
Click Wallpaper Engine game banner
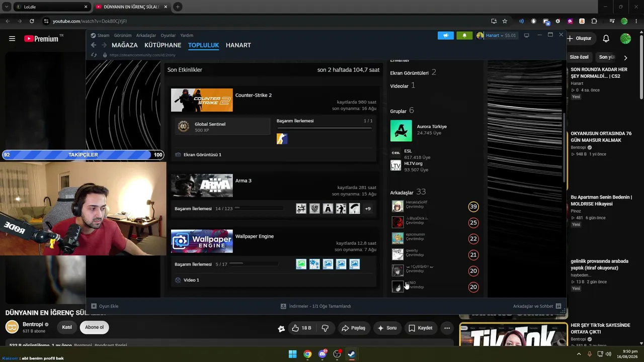tap(202, 241)
